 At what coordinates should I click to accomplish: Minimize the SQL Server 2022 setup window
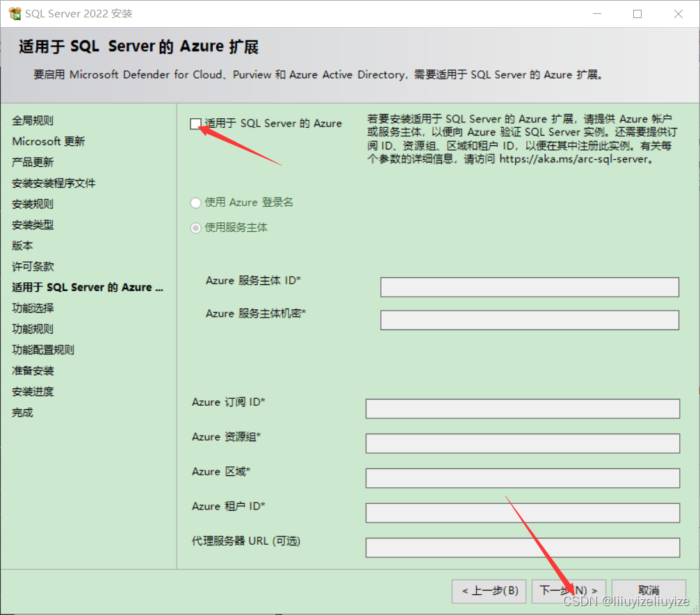point(597,14)
